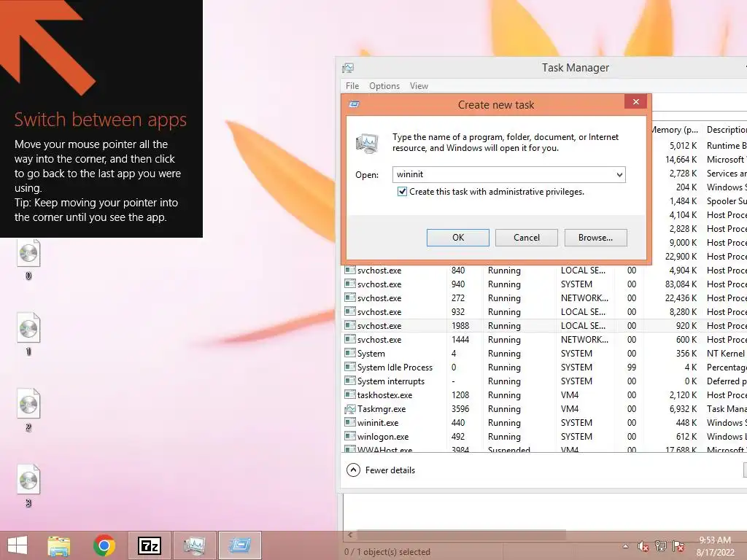This screenshot has width=747, height=560.
Task: Close the Create new task dialog
Action: 635,102
